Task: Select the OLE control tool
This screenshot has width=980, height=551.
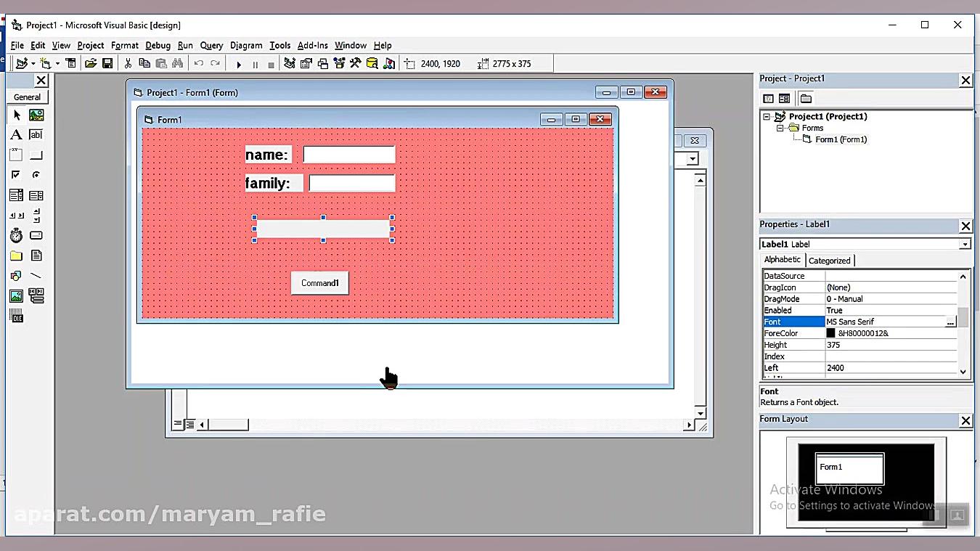Action: coord(16,317)
